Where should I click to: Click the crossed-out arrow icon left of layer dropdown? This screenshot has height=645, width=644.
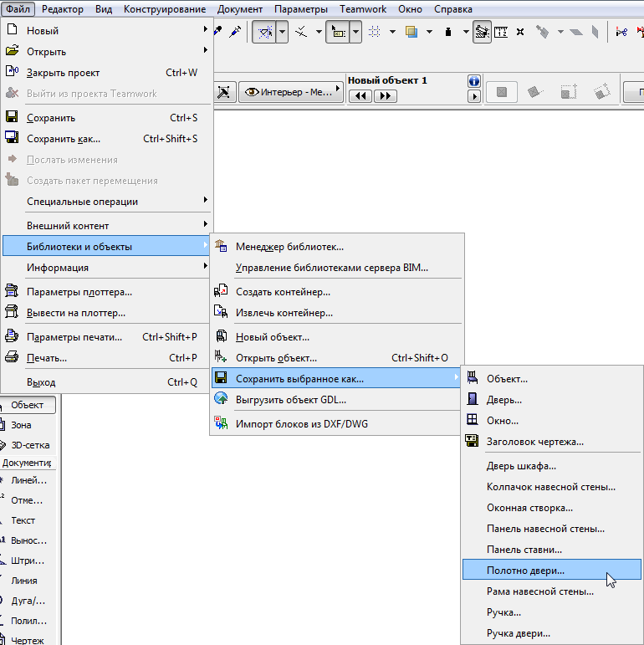[x=223, y=92]
